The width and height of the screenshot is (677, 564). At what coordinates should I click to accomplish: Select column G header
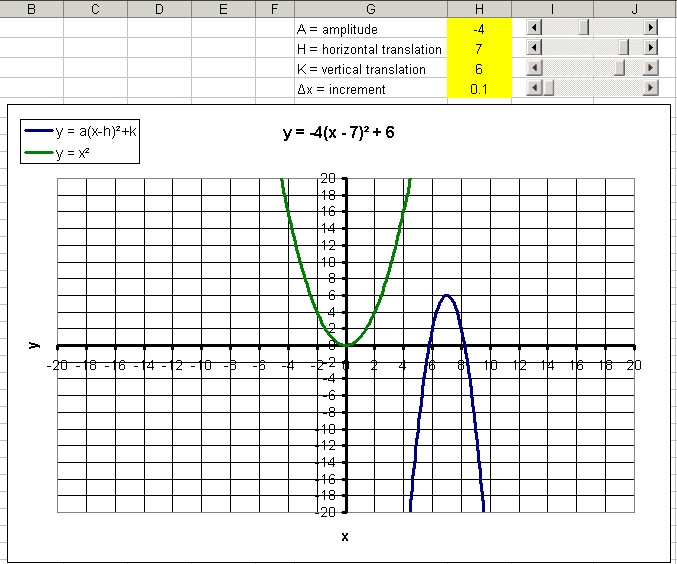click(x=370, y=9)
